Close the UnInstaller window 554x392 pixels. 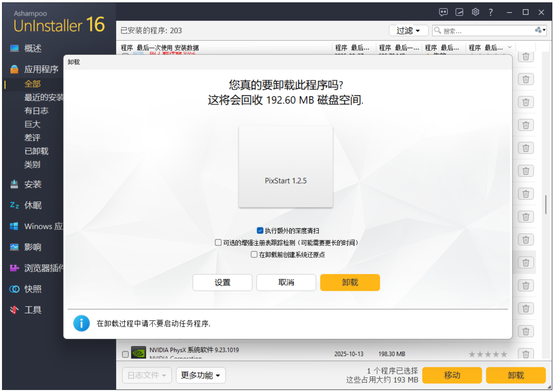pyautogui.click(x=541, y=12)
